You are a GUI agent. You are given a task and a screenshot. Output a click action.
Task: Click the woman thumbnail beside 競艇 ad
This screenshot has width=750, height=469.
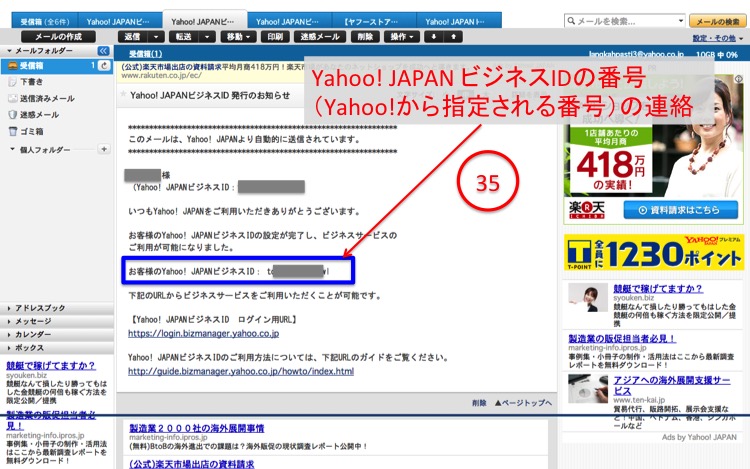588,297
